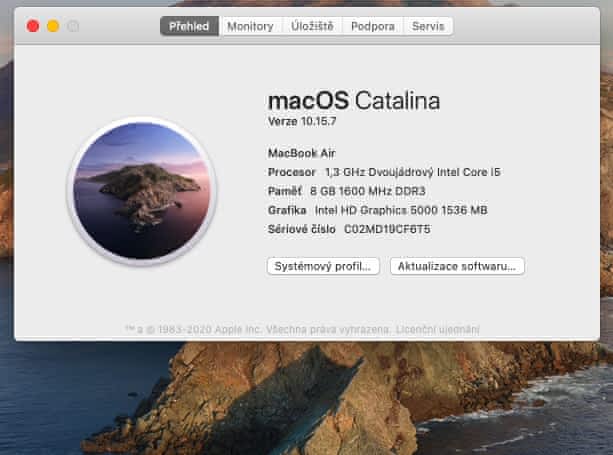
Task: Click the Grafika label
Action: point(287,210)
